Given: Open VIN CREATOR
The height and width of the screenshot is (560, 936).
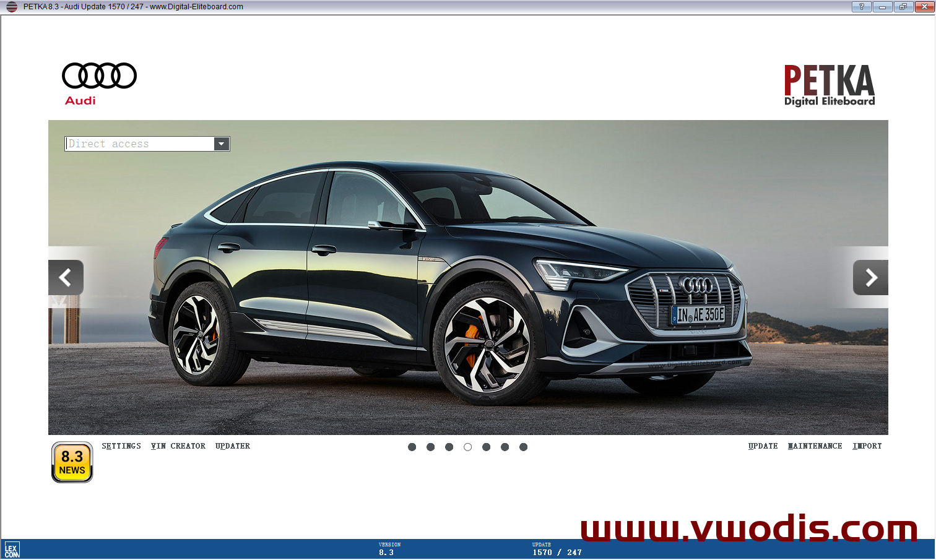Looking at the screenshot, I should pos(178,446).
